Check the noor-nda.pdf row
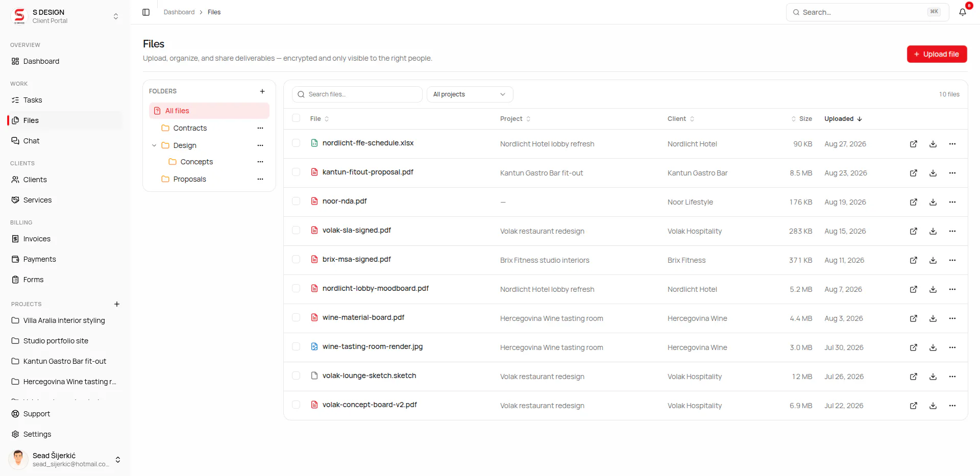The image size is (980, 476). click(296, 201)
